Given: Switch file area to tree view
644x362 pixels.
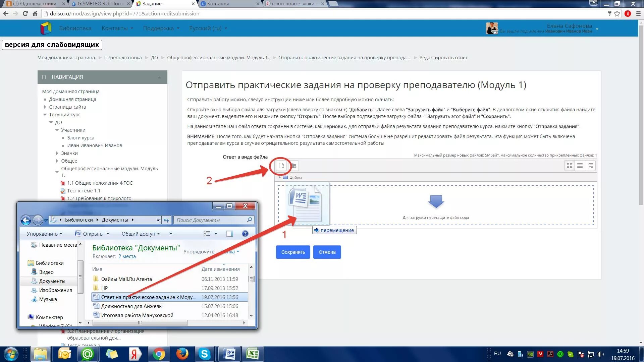Looking at the screenshot, I should [590, 166].
